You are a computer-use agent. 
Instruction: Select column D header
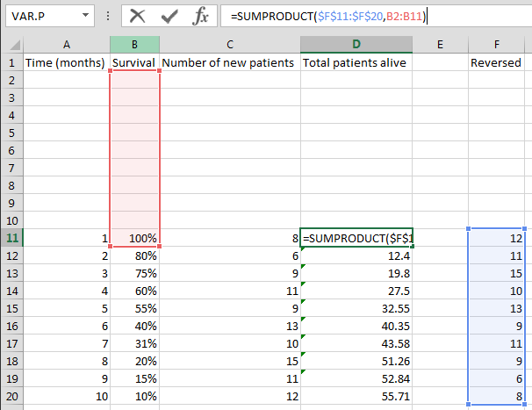[356, 45]
